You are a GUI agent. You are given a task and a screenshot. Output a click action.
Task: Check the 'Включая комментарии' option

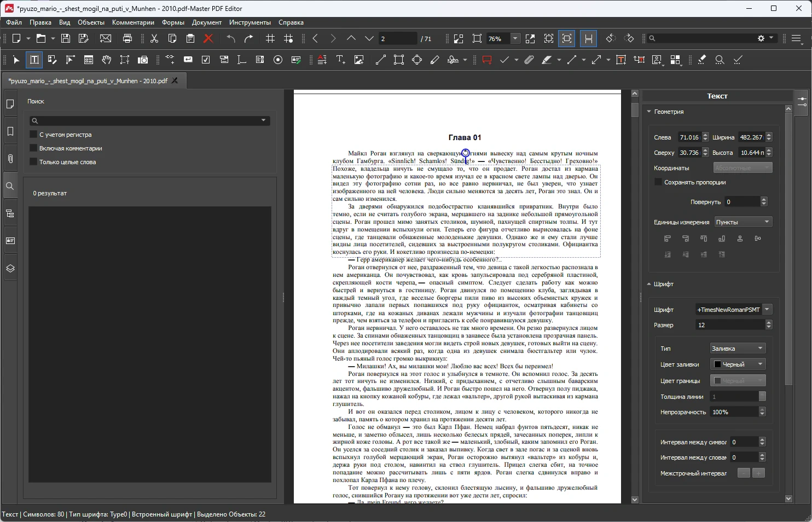pos(33,148)
